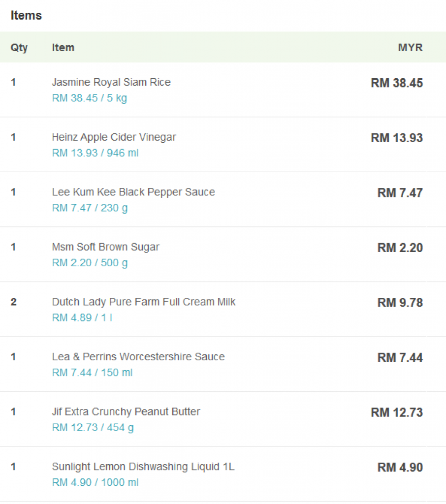Viewport: 446px width, 504px height.
Task: Click the RM 4.89 / 1 l unit price
Action: (x=82, y=317)
